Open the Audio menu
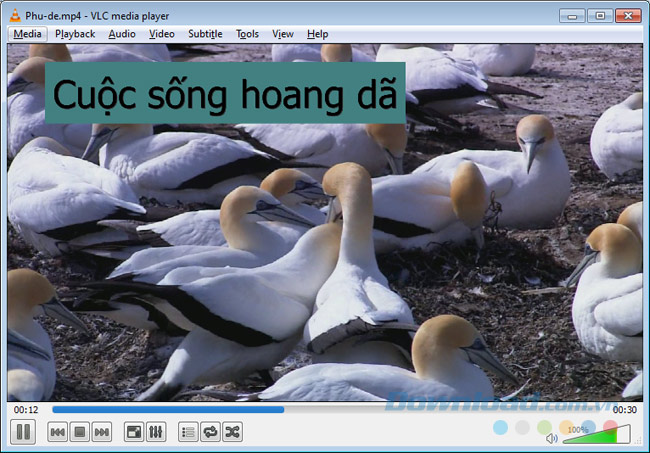 122,34
